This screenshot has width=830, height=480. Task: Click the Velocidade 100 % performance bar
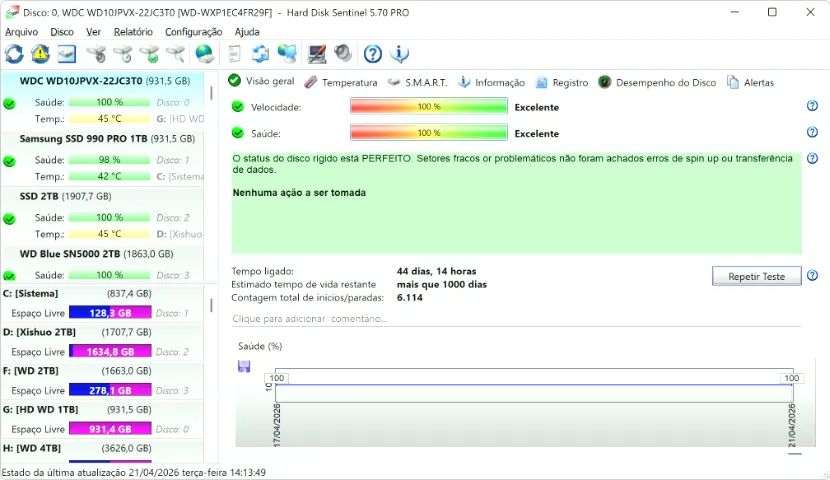429,106
